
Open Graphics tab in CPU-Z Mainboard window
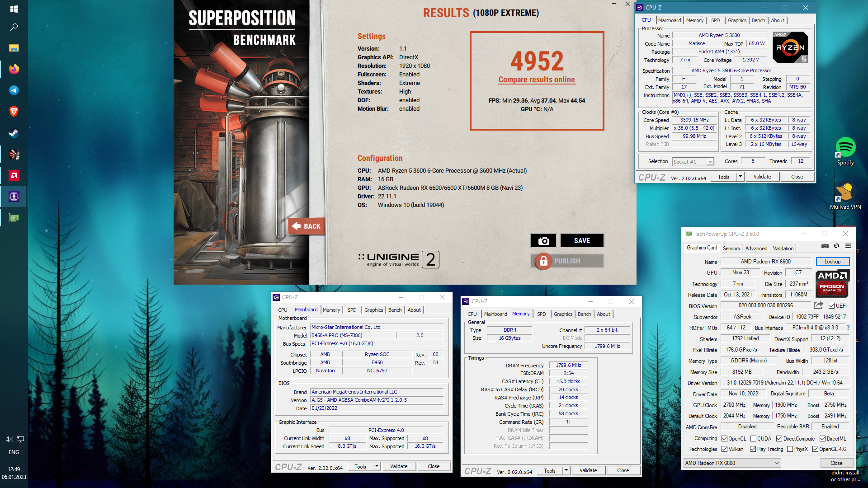[x=373, y=310]
